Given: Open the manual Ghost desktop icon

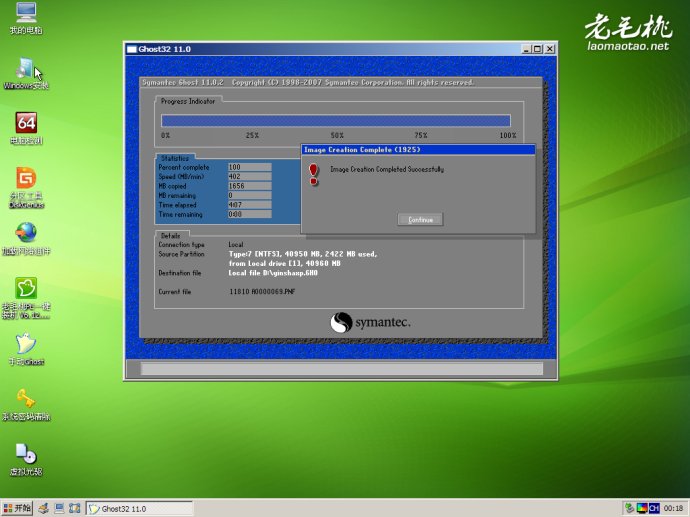Looking at the screenshot, I should click(26, 344).
